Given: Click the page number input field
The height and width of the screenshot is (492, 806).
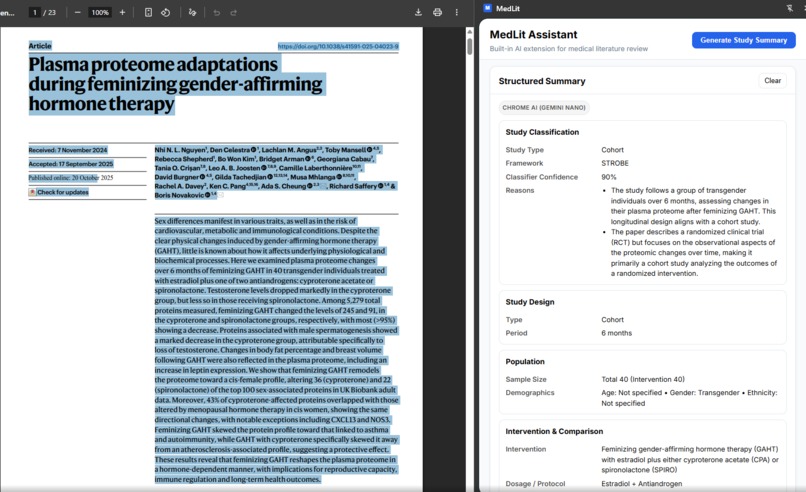Looking at the screenshot, I should coord(34,12).
